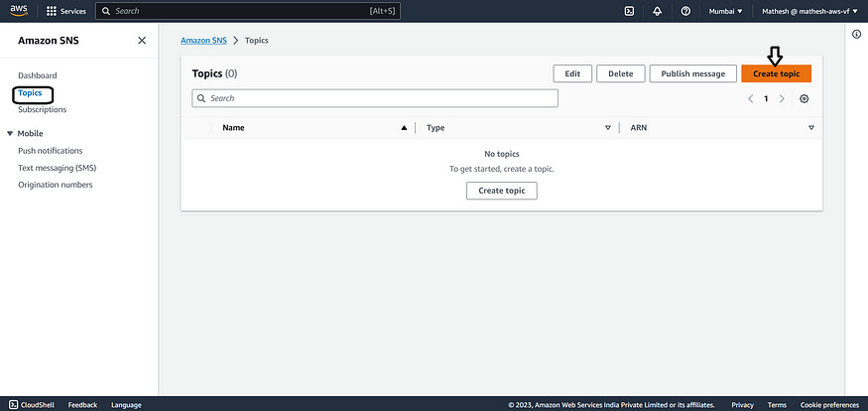Click the Type column header

coord(435,128)
